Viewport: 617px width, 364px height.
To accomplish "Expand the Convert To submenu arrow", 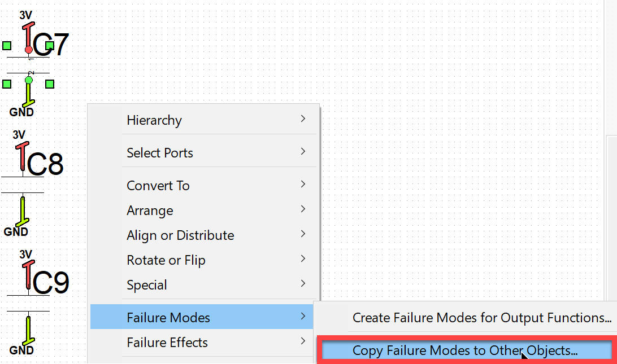I will pos(303,185).
